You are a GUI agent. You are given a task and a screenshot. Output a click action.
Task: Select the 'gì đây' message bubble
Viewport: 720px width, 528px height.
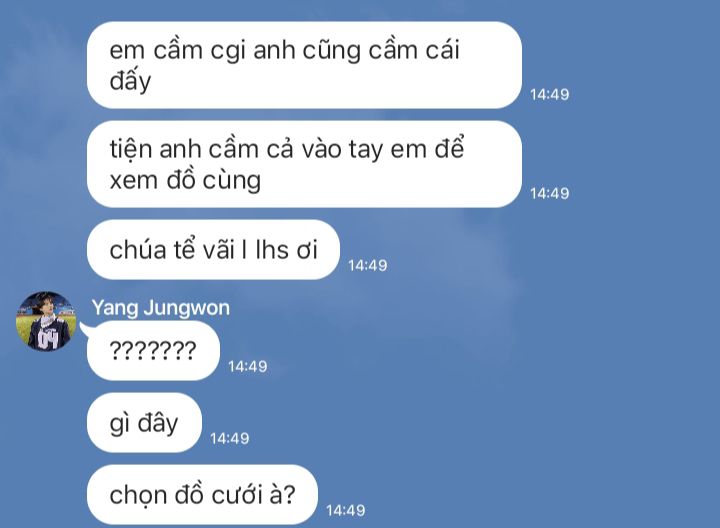pos(144,423)
